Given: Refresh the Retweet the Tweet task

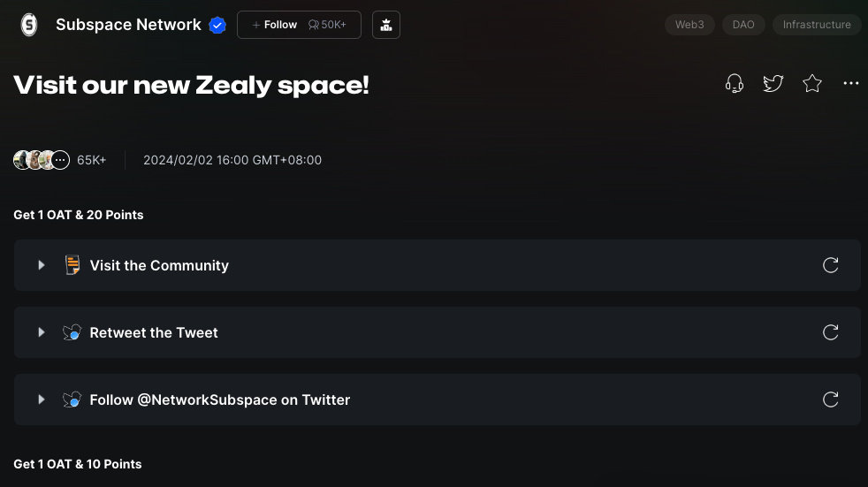Looking at the screenshot, I should (x=830, y=332).
